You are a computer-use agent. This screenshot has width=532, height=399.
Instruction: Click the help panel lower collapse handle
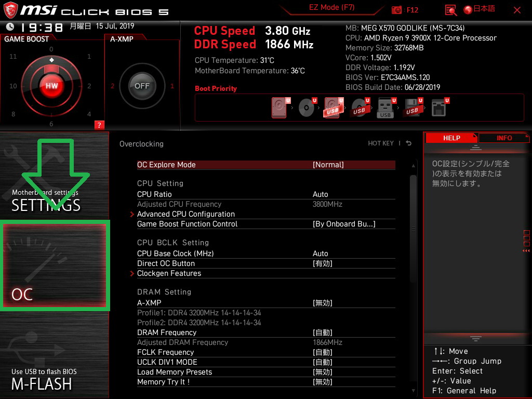click(476, 338)
